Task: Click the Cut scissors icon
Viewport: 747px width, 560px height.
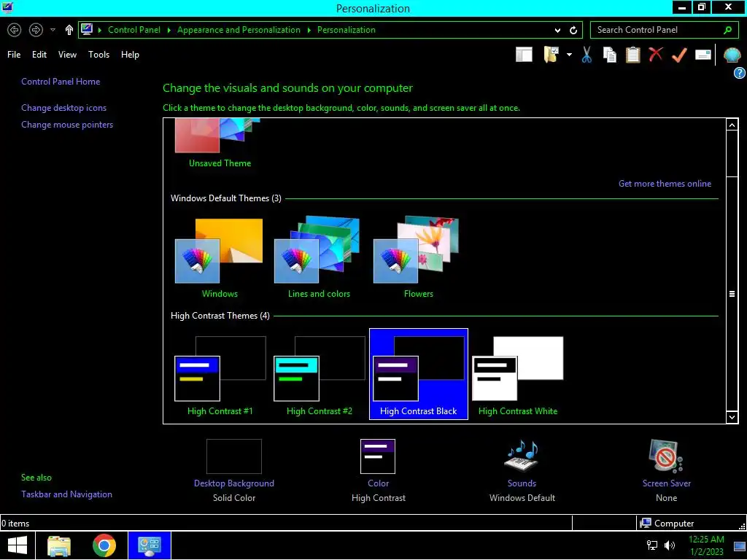Action: [x=587, y=55]
